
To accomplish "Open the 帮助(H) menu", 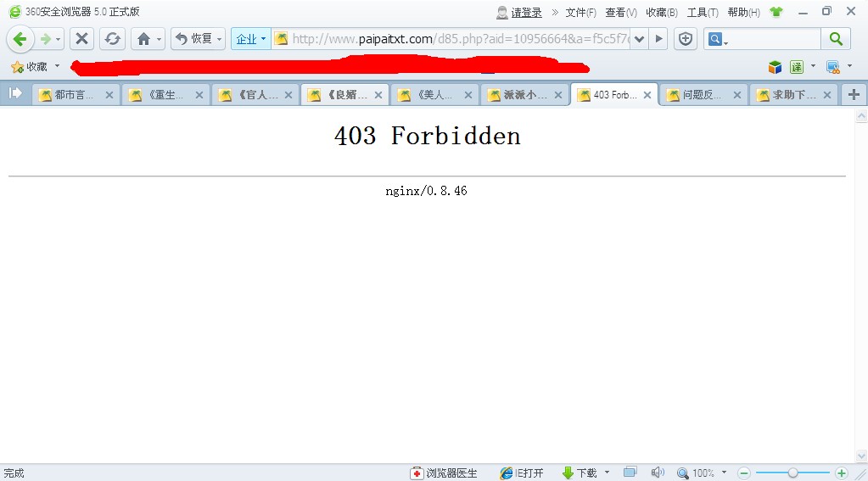I will click(x=743, y=12).
